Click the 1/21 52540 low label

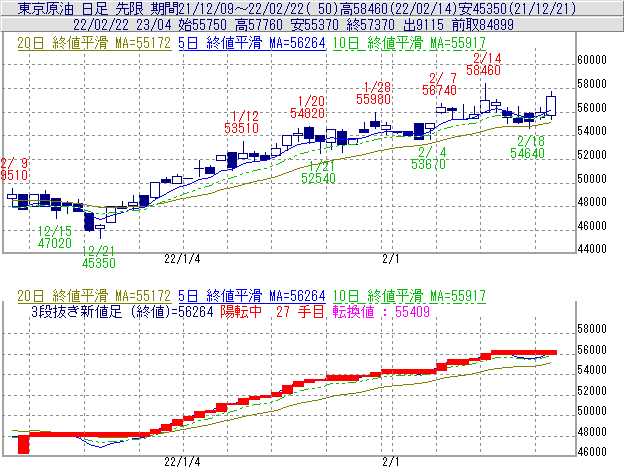pyautogui.click(x=318, y=172)
